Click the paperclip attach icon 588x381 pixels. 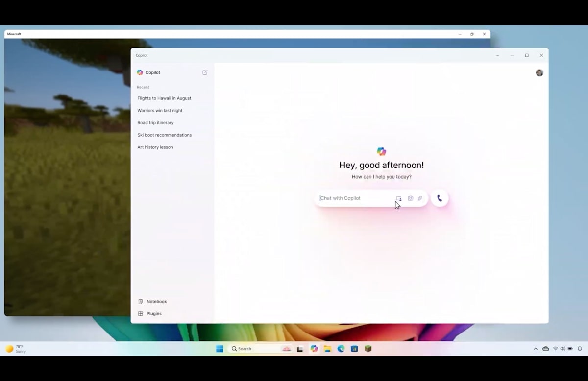(x=420, y=198)
